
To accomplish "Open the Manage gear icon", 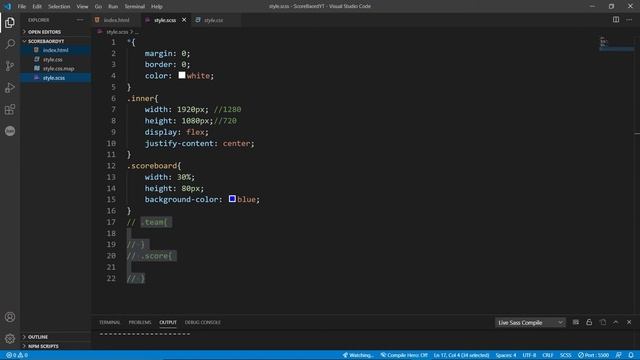I will 10,338.
